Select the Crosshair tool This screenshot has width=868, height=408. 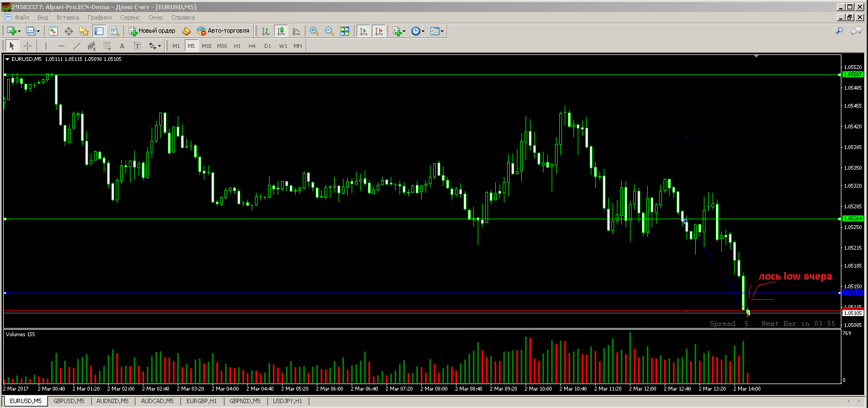27,46
